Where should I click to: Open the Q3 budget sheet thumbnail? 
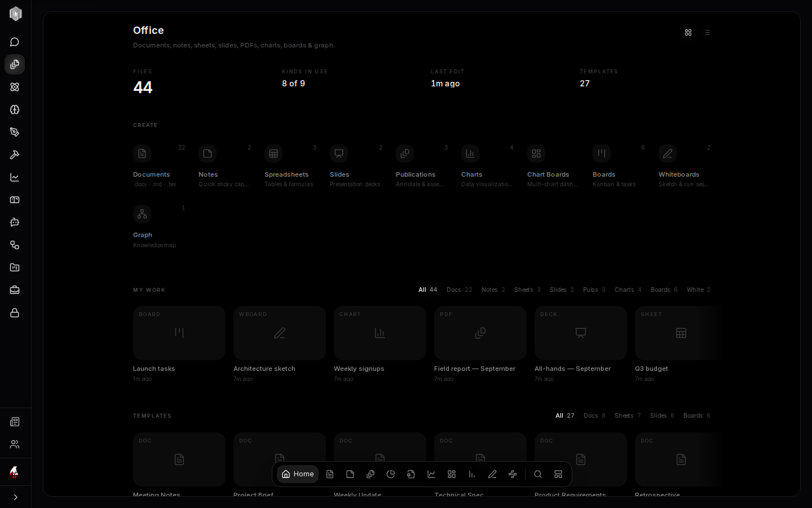(678, 333)
